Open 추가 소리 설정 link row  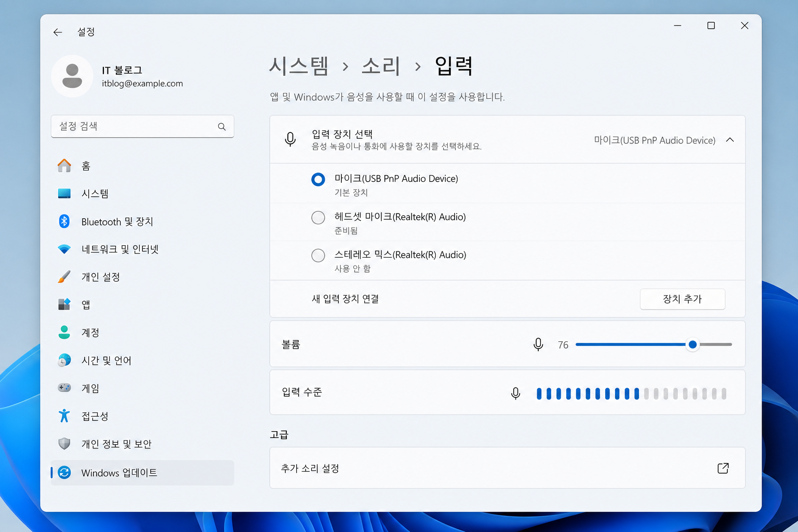(508, 468)
